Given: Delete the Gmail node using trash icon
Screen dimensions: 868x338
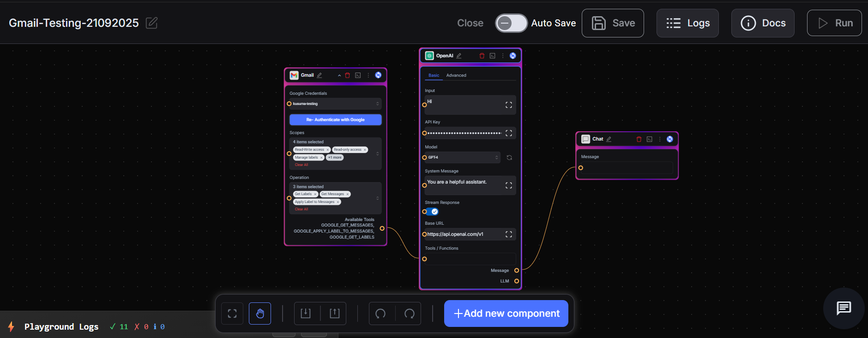Looking at the screenshot, I should 348,75.
